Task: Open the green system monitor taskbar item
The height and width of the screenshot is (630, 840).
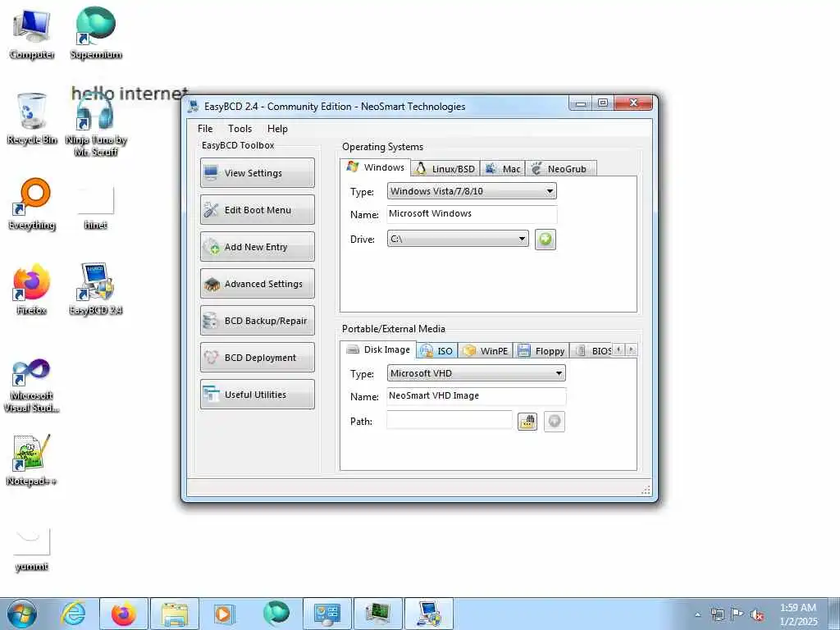Action: [x=377, y=614]
